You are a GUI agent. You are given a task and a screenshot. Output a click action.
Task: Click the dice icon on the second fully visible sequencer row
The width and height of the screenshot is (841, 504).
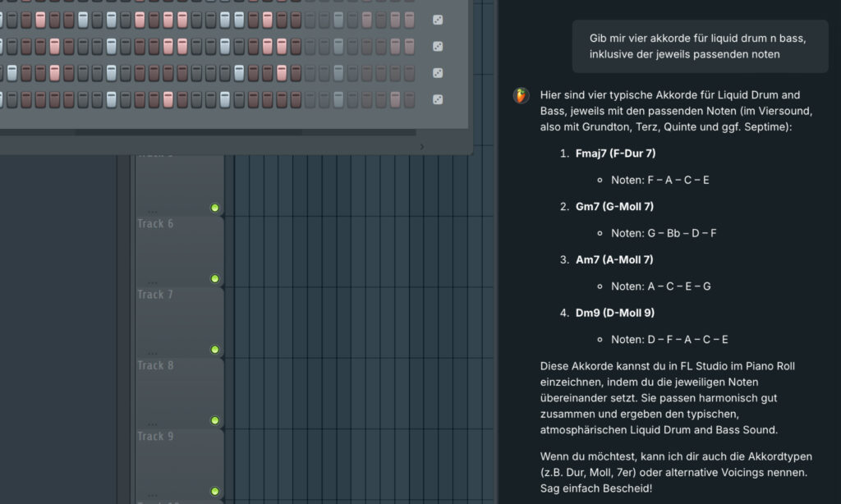point(438,46)
